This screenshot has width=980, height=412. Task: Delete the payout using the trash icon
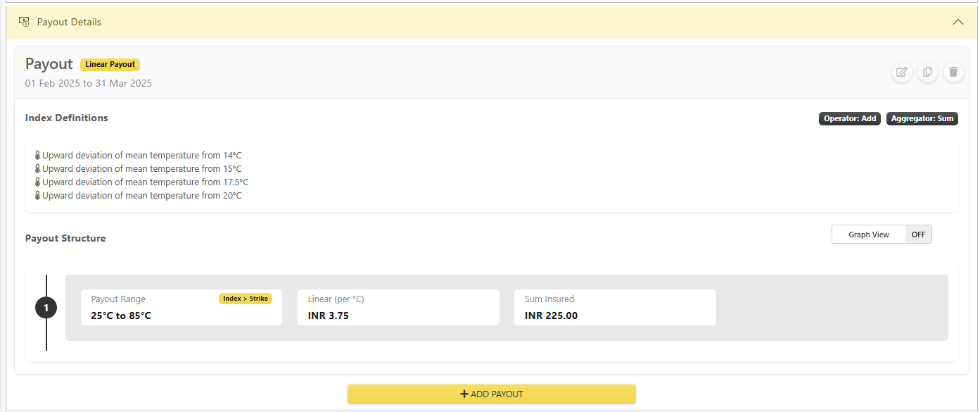[953, 72]
